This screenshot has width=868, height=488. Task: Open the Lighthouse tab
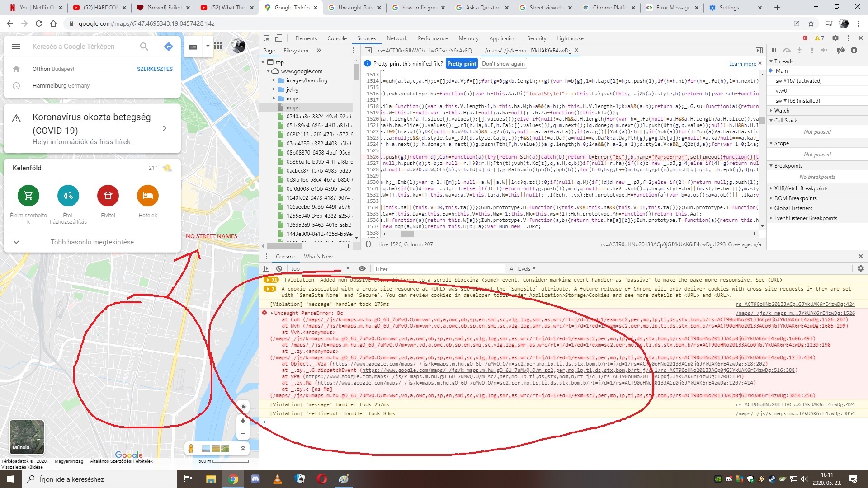pos(570,38)
